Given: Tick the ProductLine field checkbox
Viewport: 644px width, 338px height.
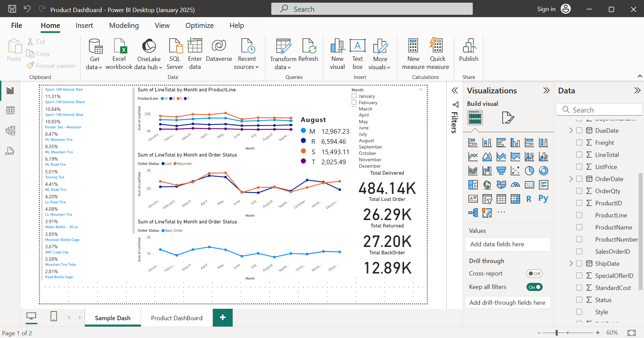Looking at the screenshot, I should point(579,215).
